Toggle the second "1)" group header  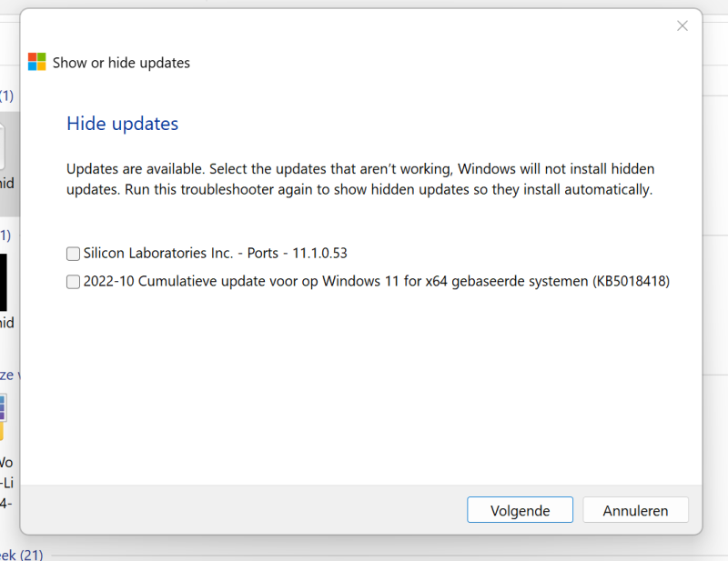[5, 235]
